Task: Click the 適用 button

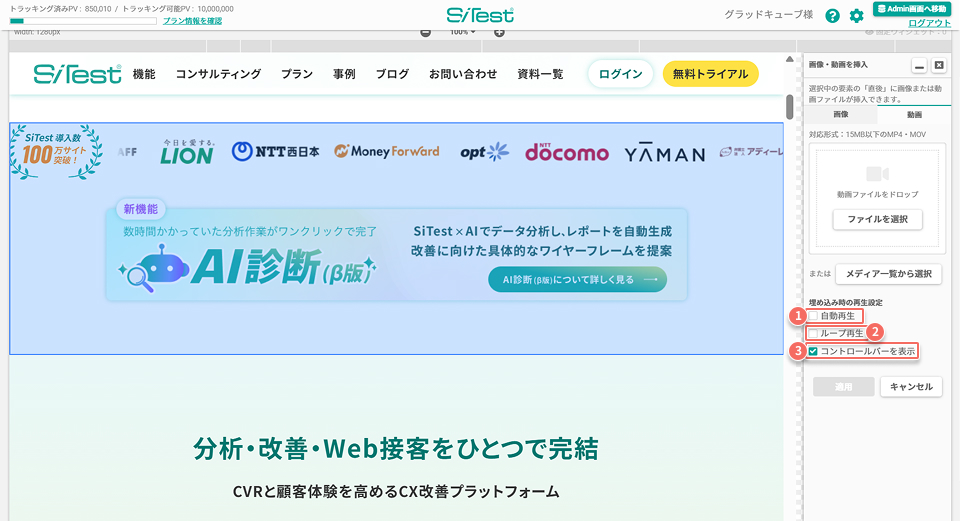Action: click(844, 387)
